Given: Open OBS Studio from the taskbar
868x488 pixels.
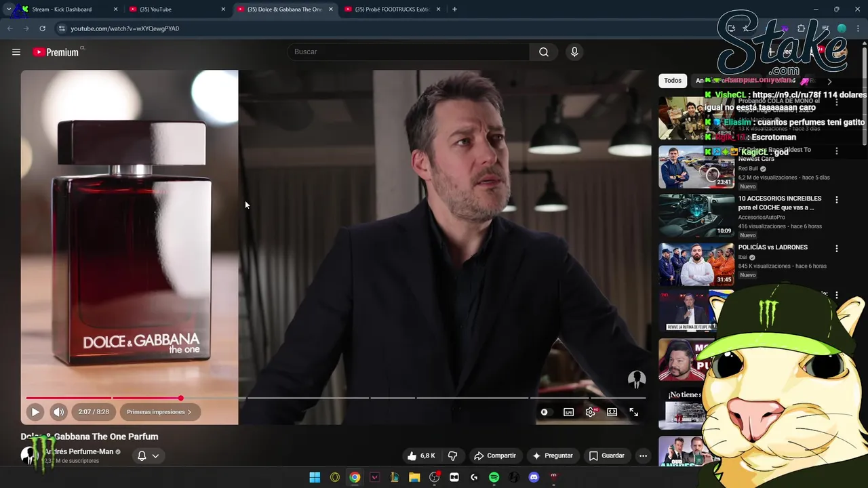Looking at the screenshot, I should pos(435,477).
